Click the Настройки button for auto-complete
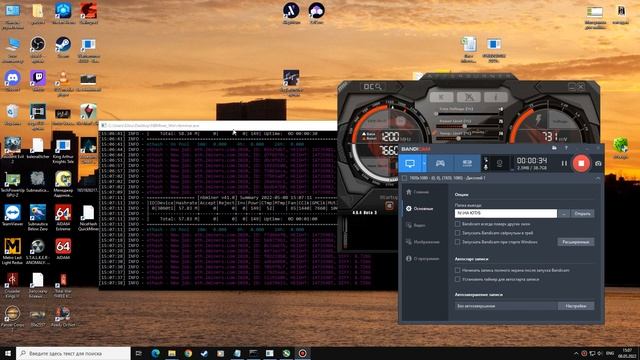Screen dimensions: 640x360 pyautogui.click(x=576, y=306)
